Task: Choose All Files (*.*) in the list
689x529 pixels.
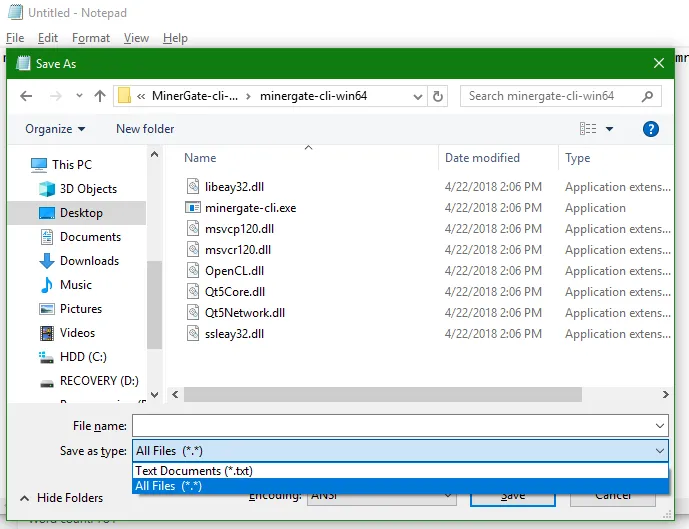Action: 400,486
